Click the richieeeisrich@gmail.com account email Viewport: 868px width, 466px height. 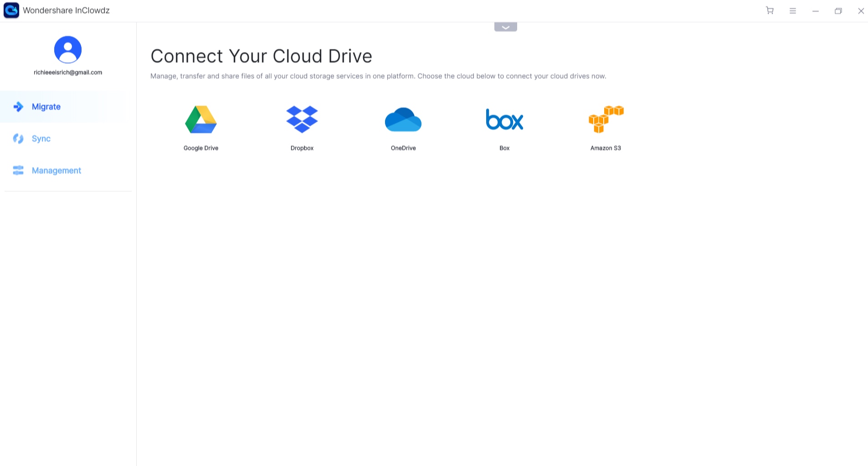coord(68,72)
